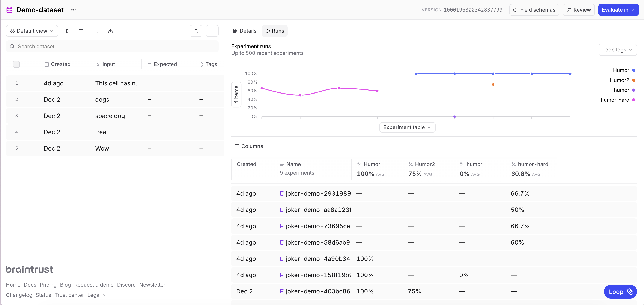Add a new row with the plus icon
Image resolution: width=644 pixels, height=305 pixels.
(x=212, y=31)
